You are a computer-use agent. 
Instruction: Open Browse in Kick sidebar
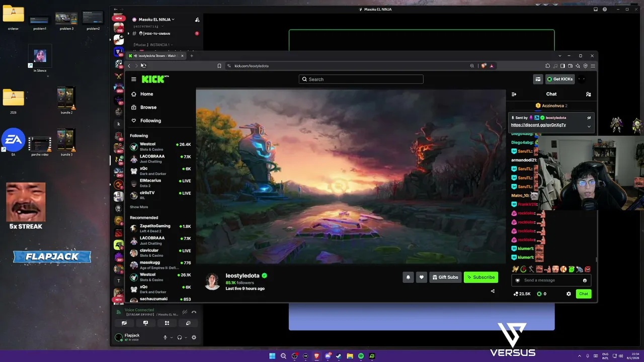tap(144, 107)
